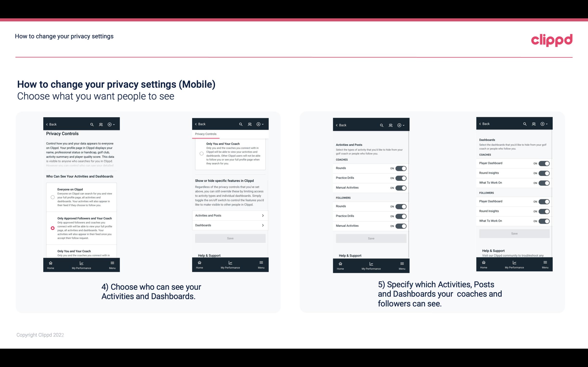Click the Clippd logo top right corner
The image size is (588, 367).
point(552,40)
